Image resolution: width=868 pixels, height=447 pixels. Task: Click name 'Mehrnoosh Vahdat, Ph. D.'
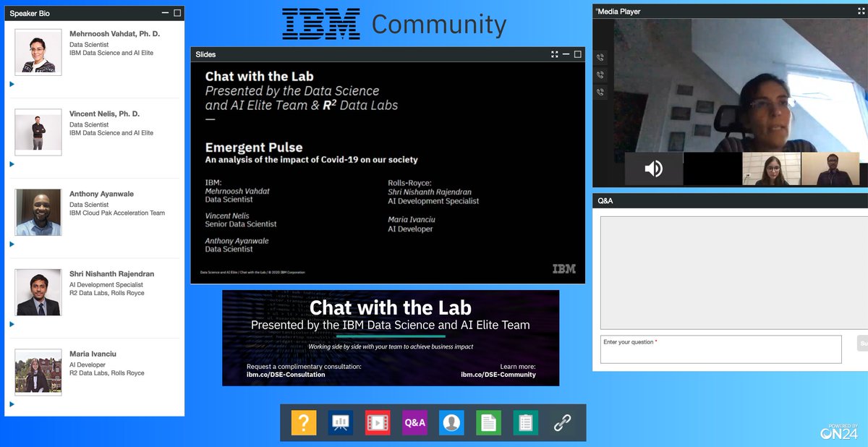(x=114, y=34)
